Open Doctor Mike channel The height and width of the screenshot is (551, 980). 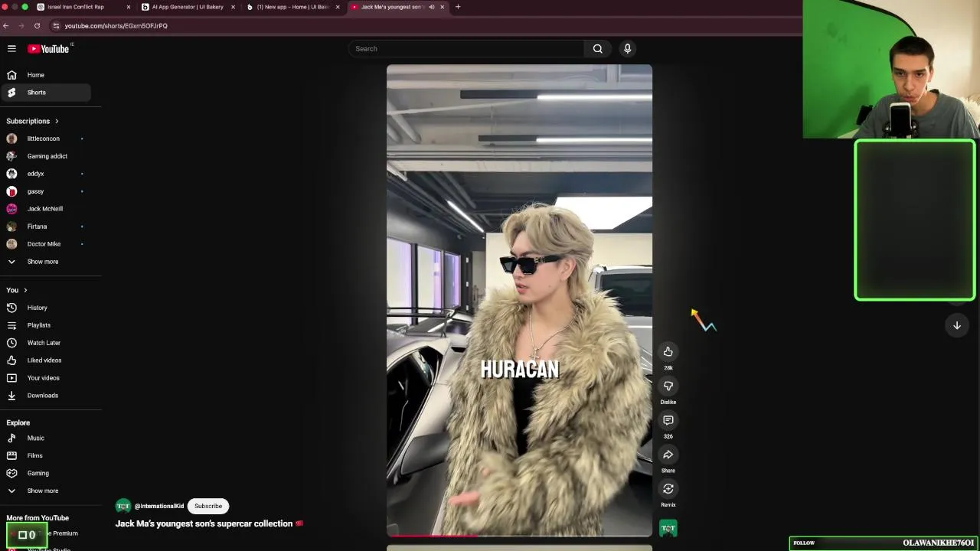pyautogui.click(x=46, y=244)
